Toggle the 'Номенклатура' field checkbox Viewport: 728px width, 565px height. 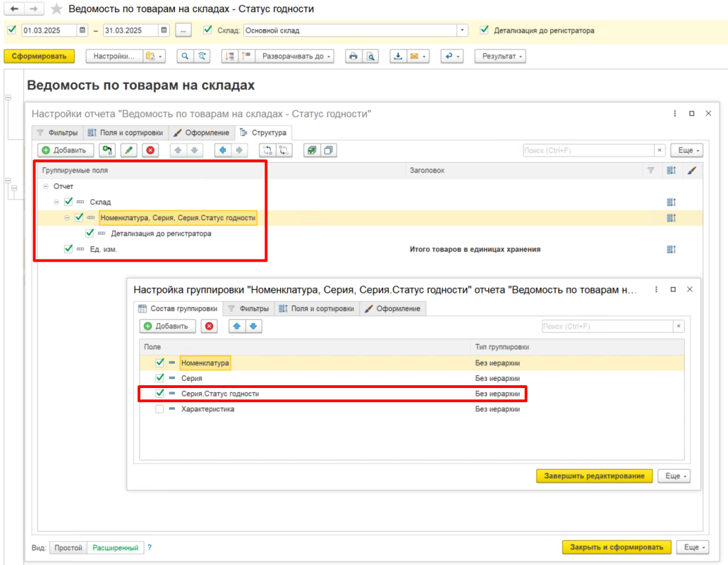click(x=160, y=362)
